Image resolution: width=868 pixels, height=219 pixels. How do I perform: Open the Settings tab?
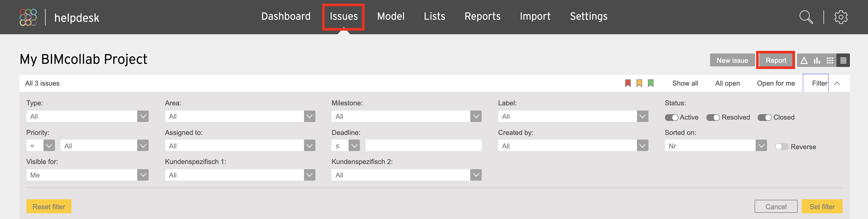[x=589, y=16]
